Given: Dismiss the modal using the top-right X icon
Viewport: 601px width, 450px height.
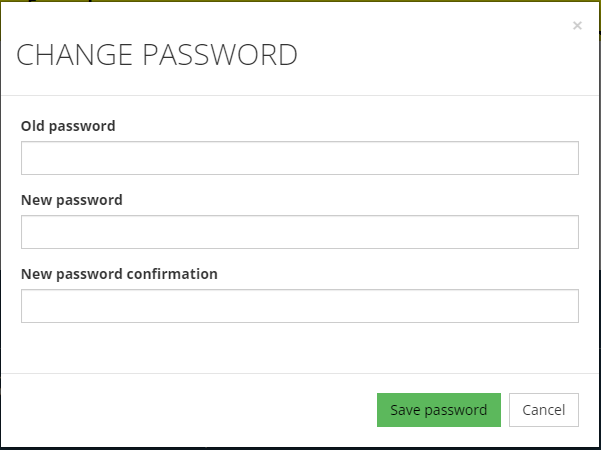Looking at the screenshot, I should click(577, 26).
